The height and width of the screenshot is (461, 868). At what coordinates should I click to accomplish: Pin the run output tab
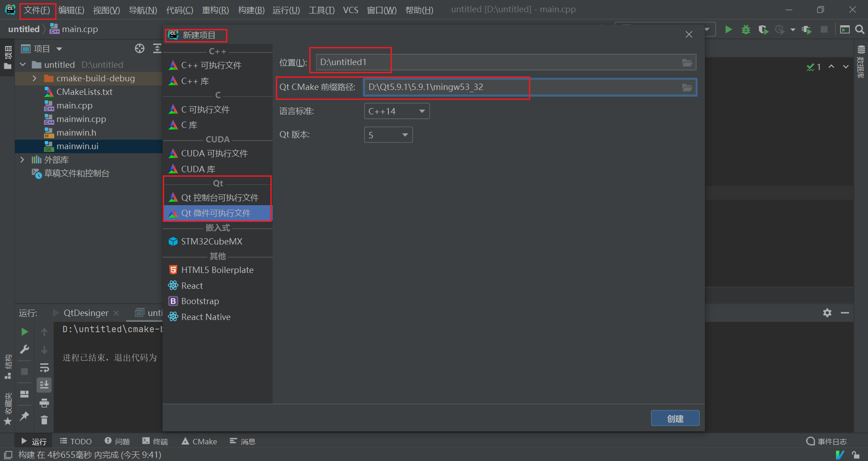(x=24, y=416)
